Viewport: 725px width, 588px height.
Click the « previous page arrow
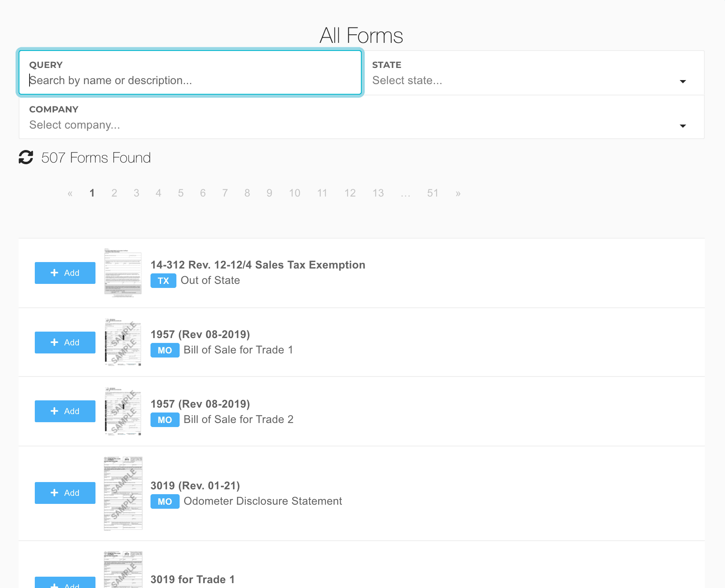click(70, 193)
